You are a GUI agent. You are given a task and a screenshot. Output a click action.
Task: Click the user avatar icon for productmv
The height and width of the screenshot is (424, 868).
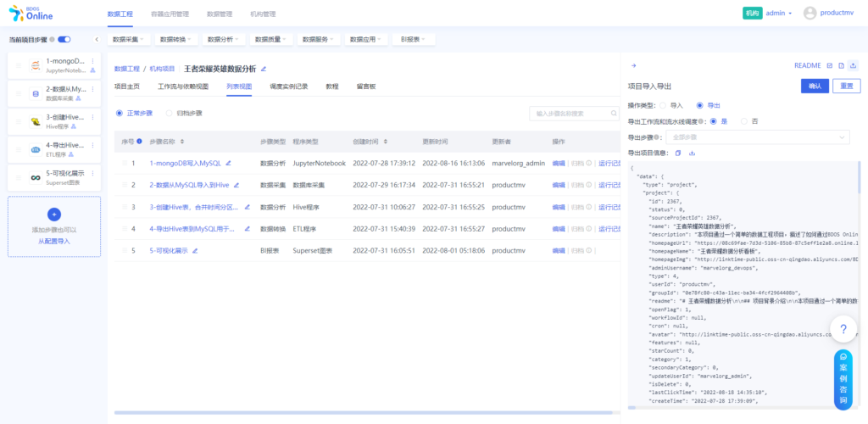[x=810, y=14]
